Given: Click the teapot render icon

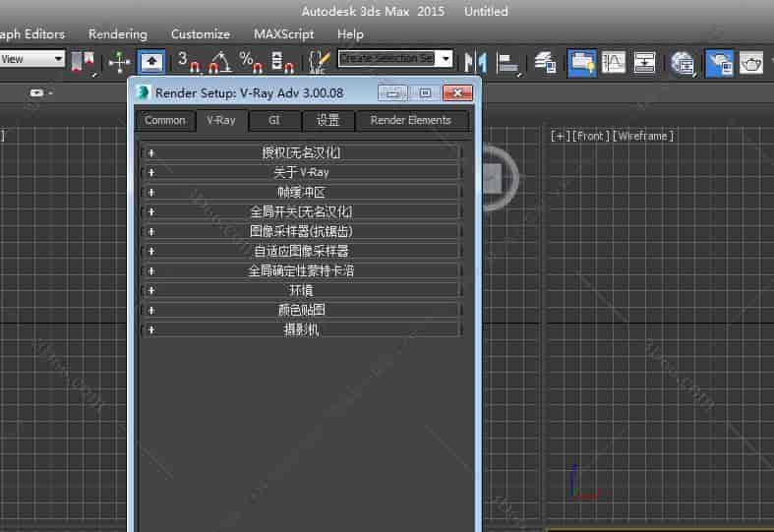Looking at the screenshot, I should pyautogui.click(x=751, y=62).
